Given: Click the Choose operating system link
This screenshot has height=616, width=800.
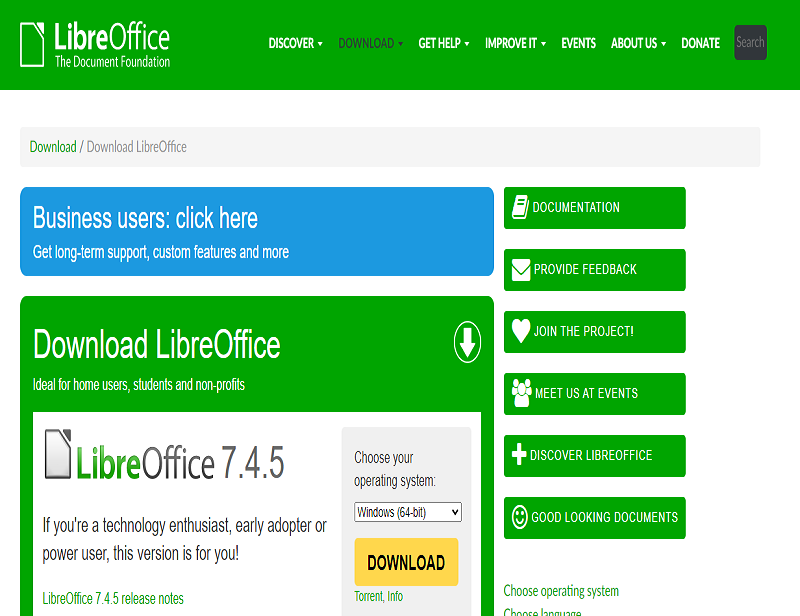Looking at the screenshot, I should click(561, 591).
